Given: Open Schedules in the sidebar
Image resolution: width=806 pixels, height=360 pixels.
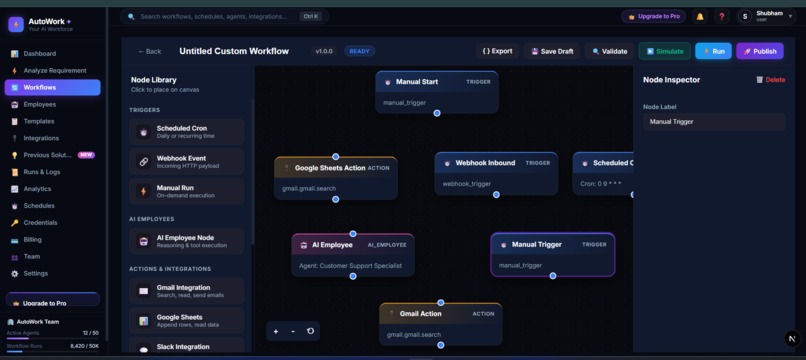Looking at the screenshot, I should click(52, 206).
